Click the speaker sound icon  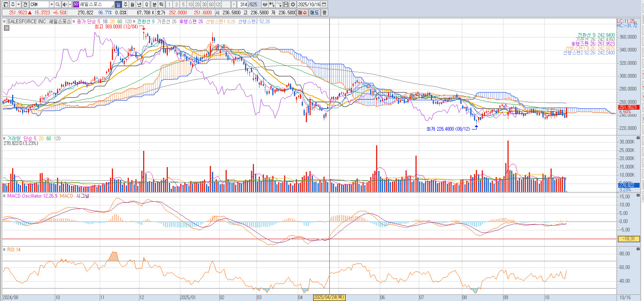64,4
